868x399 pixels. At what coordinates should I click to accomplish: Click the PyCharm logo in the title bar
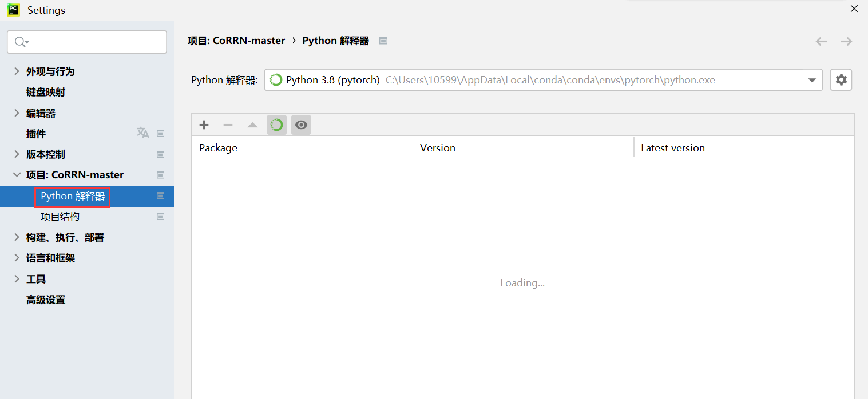tap(13, 10)
